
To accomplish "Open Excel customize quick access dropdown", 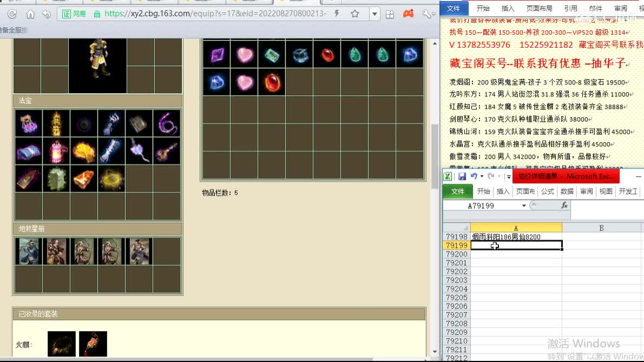I will click(509, 177).
